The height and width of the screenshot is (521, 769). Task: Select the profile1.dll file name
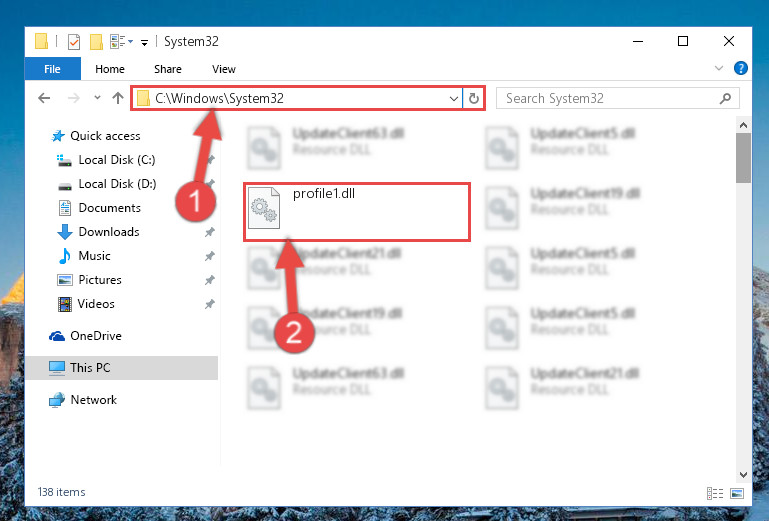point(324,194)
